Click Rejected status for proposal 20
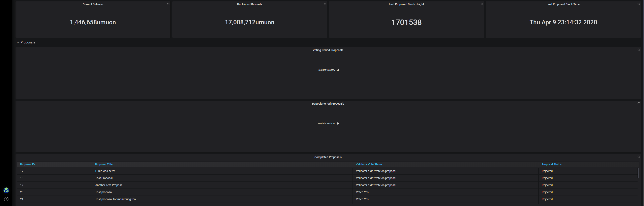 [547, 192]
